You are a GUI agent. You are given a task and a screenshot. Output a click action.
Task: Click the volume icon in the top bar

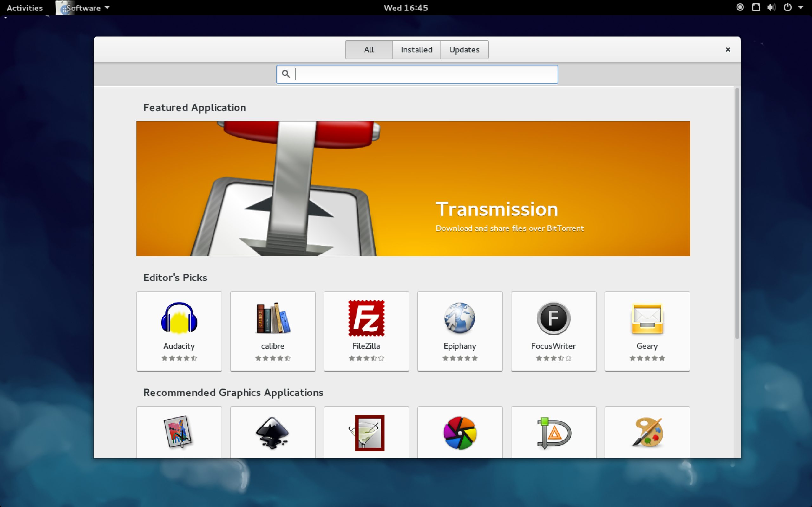click(771, 7)
